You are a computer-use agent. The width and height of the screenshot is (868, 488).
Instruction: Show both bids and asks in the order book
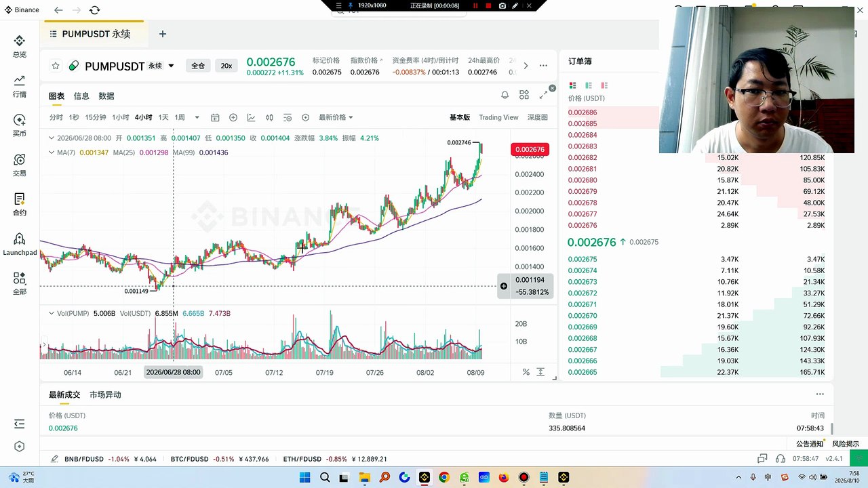[x=572, y=85]
